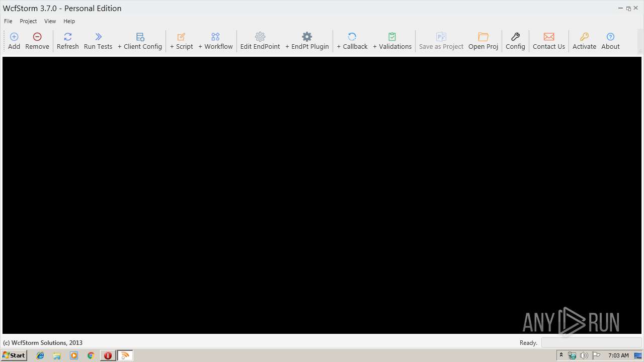Click the status bar progress field

[591, 343]
